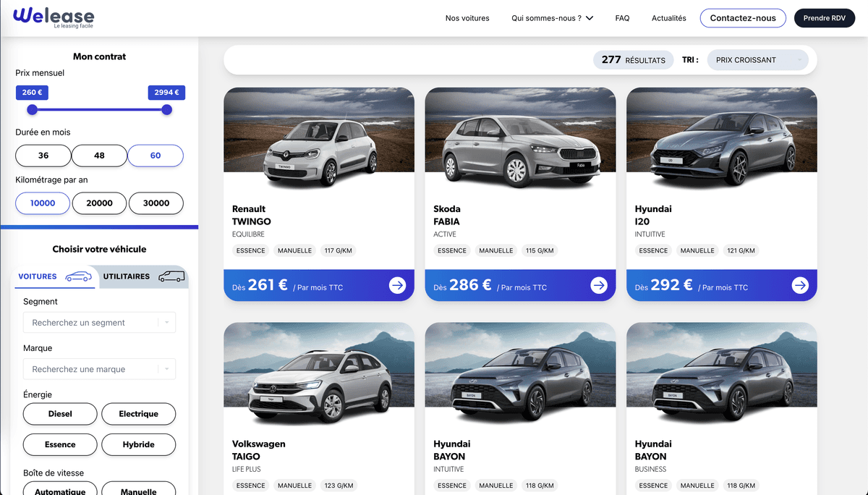The height and width of the screenshot is (495, 868).
Task: Switch to the Voitures tab
Action: [x=55, y=276]
